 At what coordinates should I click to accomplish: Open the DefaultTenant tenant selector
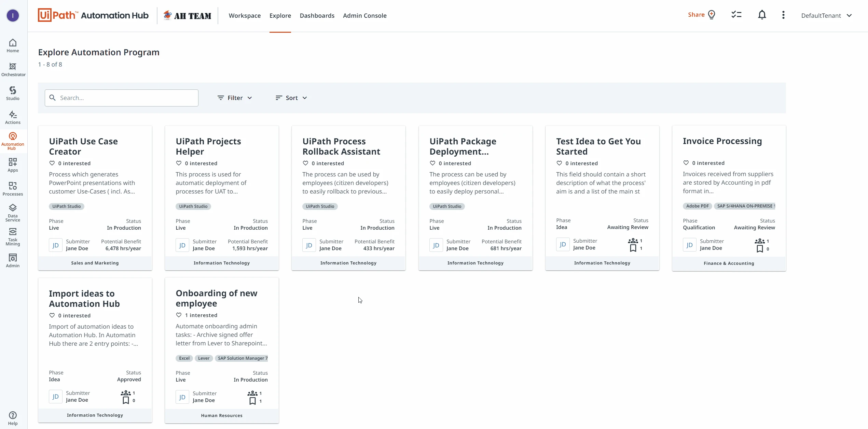pyautogui.click(x=826, y=15)
